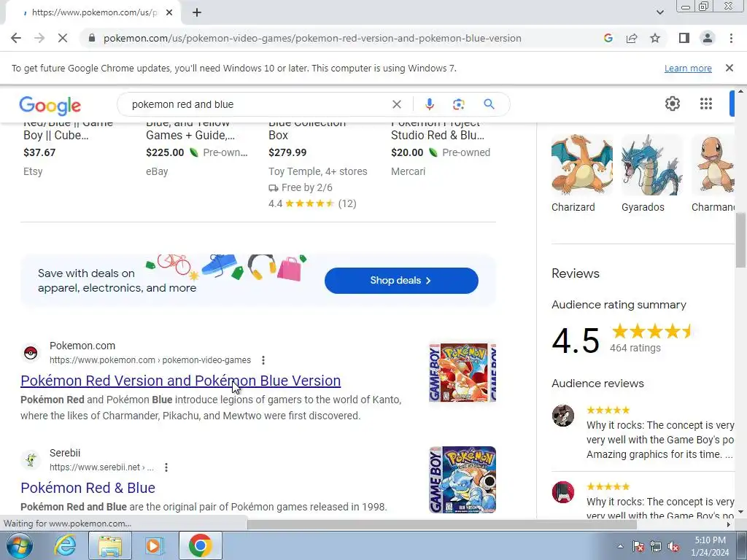Show hidden system tray icons
Viewport: 747px width, 560px height.
coord(620,546)
